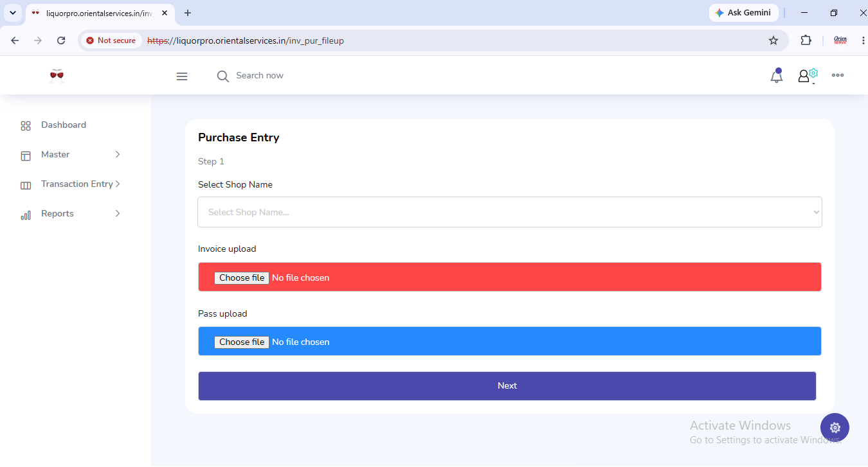Focus the Search now field
This screenshot has width=868, height=467.
260,76
